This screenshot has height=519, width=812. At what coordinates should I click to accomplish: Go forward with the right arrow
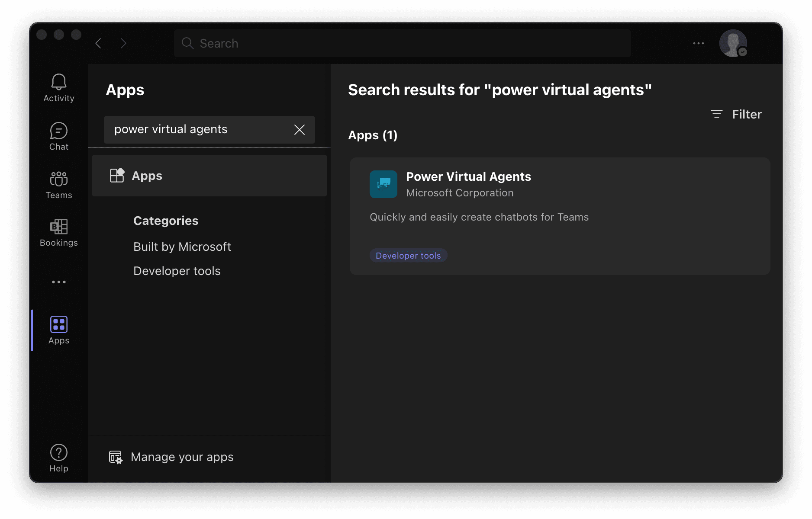123,43
